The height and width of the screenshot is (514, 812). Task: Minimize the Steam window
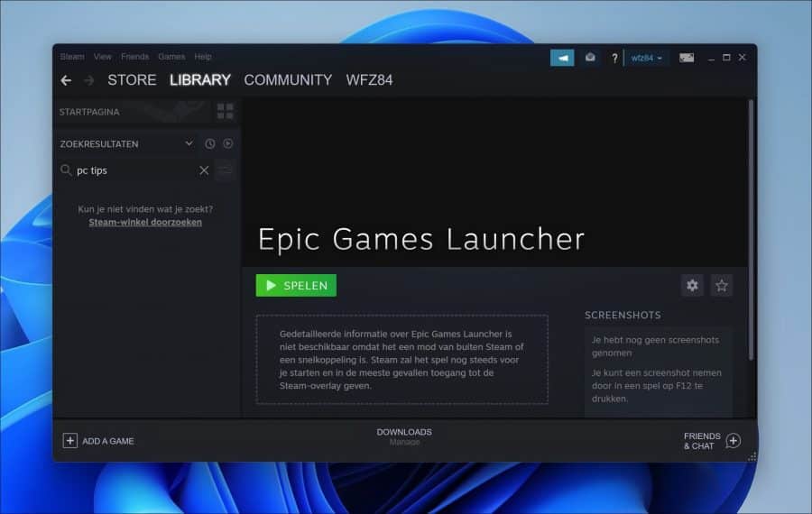pyautogui.click(x=712, y=58)
